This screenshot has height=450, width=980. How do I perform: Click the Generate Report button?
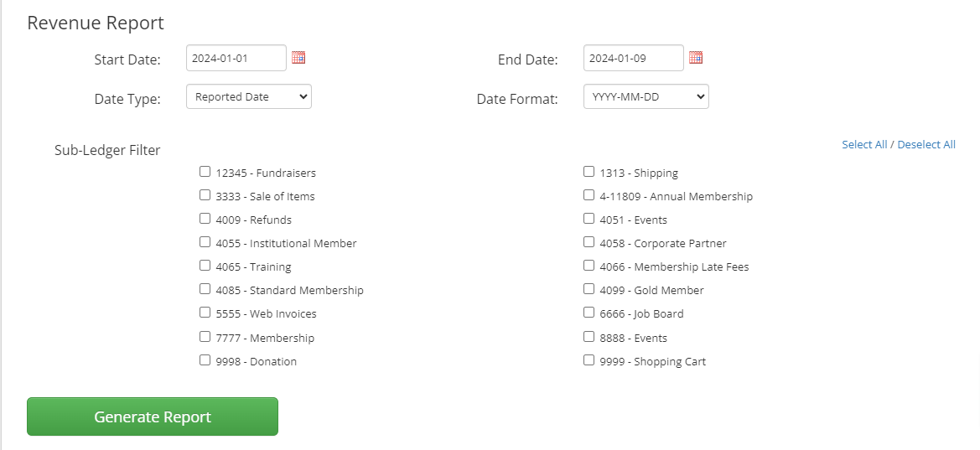[x=153, y=416]
